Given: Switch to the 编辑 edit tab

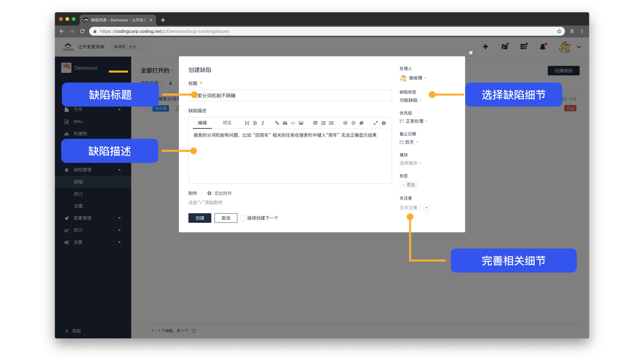Looking at the screenshot, I should click(x=202, y=123).
